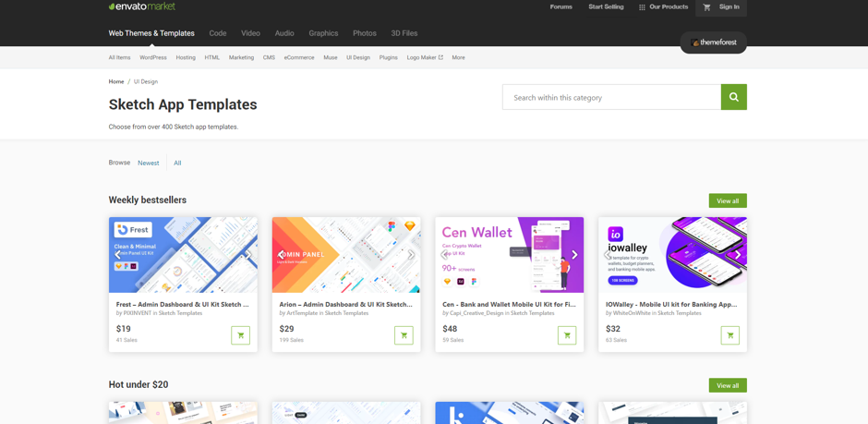Open Sketch Templates link under Frest
The height and width of the screenshot is (424, 868).
click(180, 313)
